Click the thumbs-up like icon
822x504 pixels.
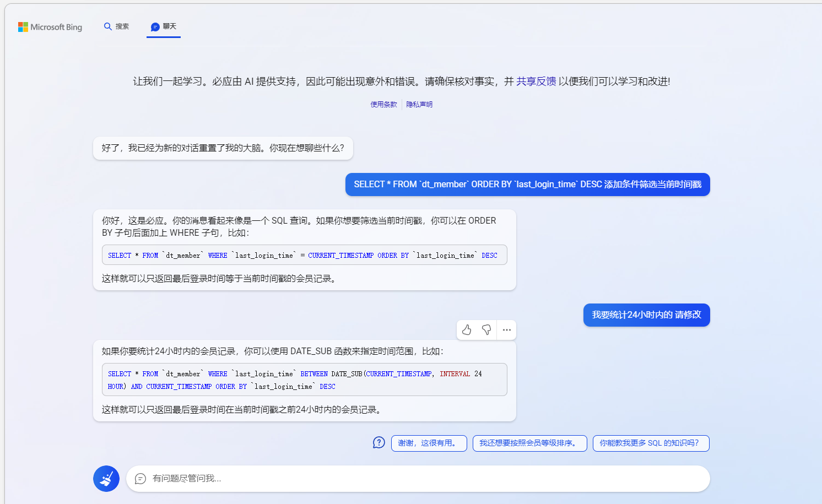[x=467, y=330]
